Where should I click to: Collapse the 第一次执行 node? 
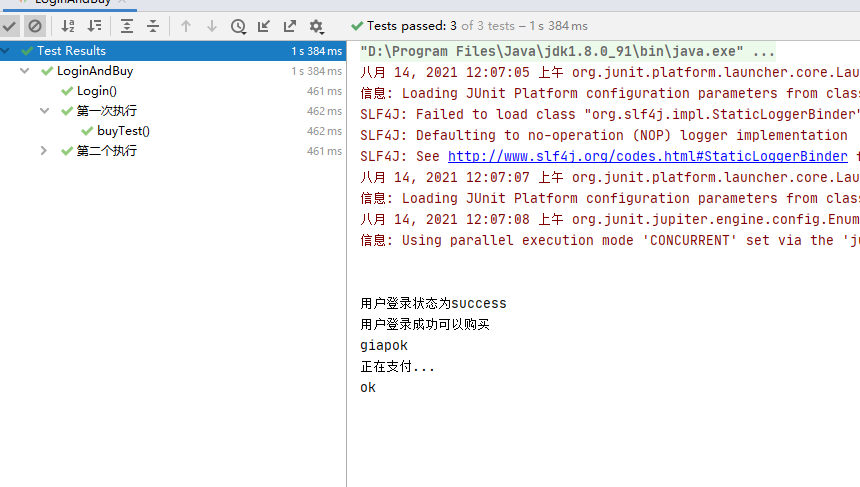tap(44, 111)
